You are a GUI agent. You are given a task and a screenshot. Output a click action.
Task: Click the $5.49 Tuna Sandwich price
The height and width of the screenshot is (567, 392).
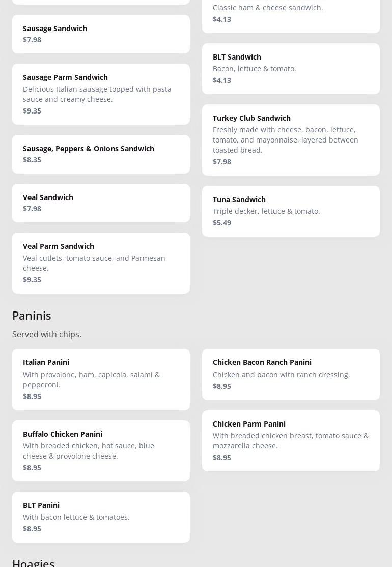tap(222, 223)
